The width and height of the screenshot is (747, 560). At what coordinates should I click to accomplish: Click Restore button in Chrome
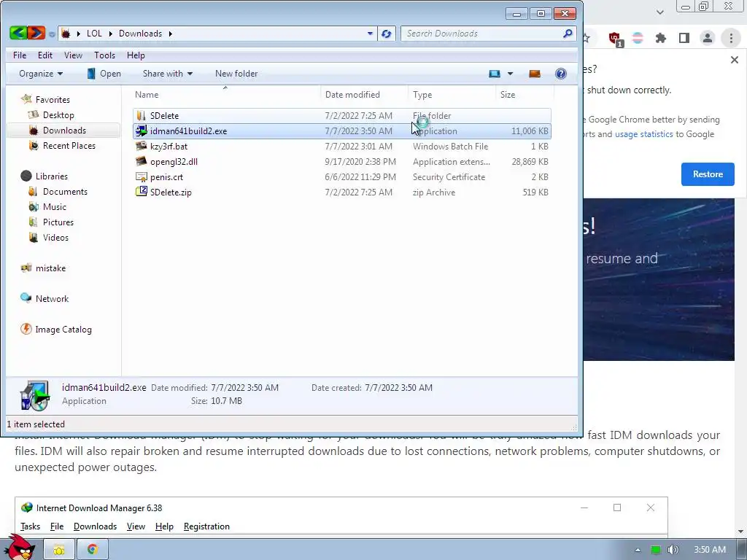tap(708, 174)
